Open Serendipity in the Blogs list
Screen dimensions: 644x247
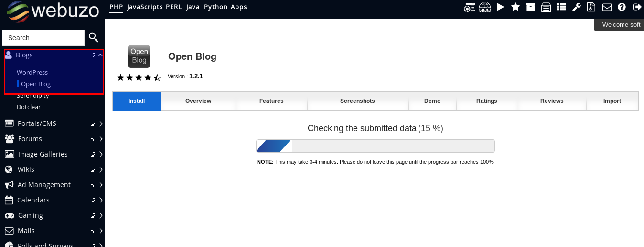[x=33, y=95]
